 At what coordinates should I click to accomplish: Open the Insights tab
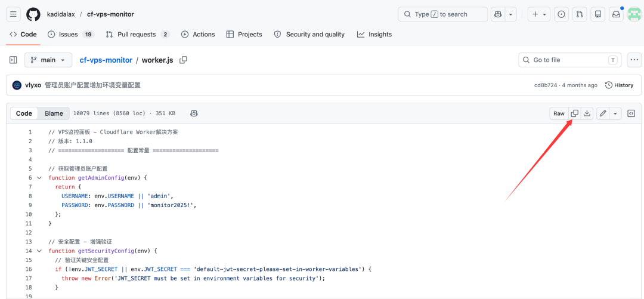tap(374, 35)
